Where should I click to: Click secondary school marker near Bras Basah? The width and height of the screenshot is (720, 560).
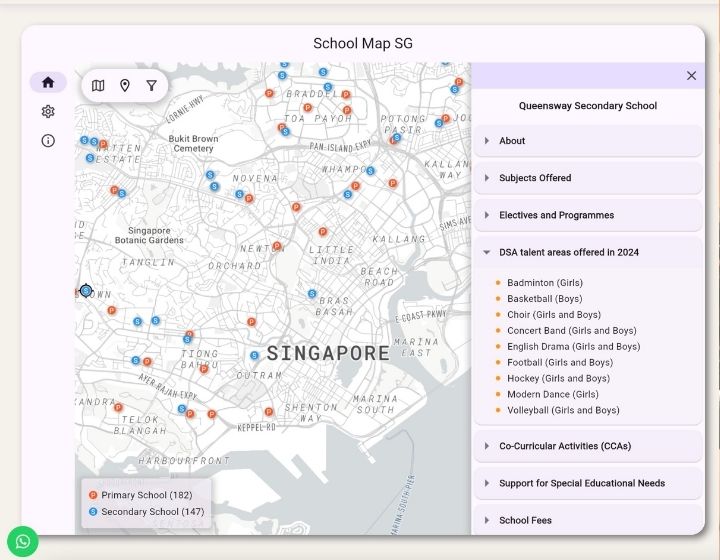click(x=312, y=293)
